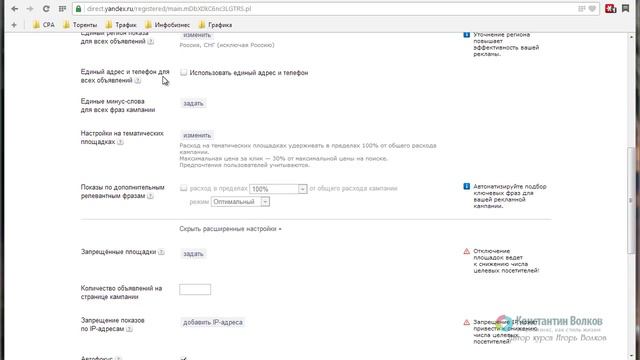Screen dimensions: 640x360
Task: Click label Единые минус-слова для всех фраз кампании
Action: coord(118,105)
